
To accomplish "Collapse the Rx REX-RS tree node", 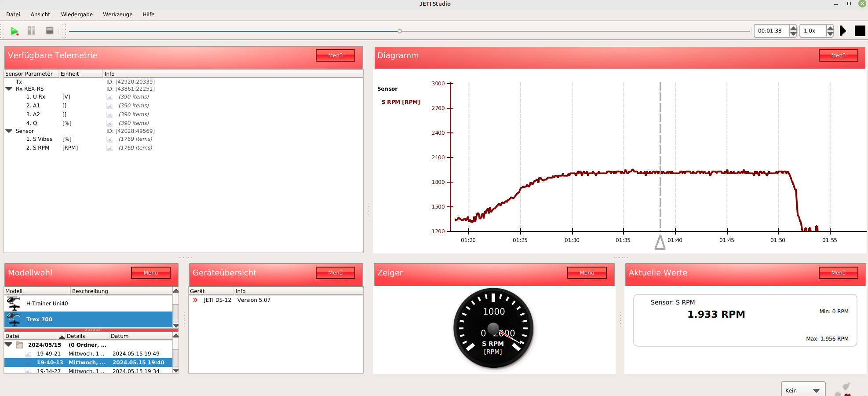I will pos(9,89).
